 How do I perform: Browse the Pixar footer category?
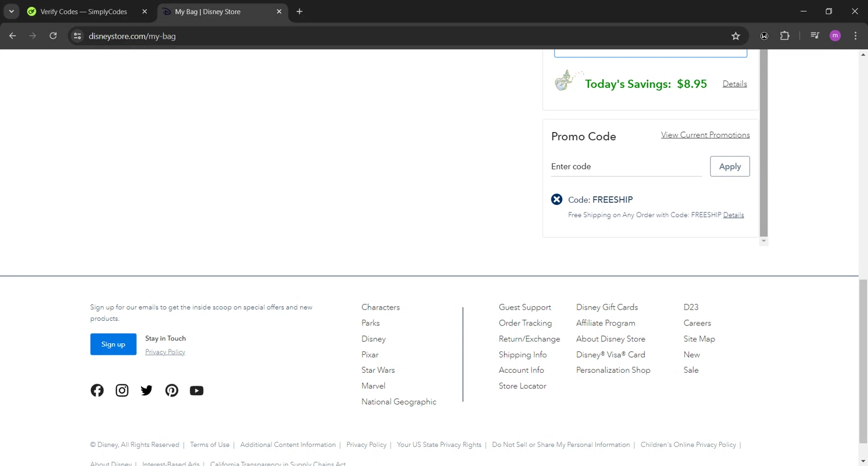(370, 354)
